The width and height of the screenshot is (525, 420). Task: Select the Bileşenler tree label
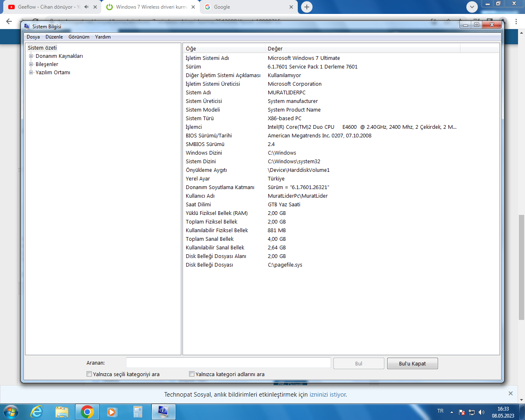[47, 64]
